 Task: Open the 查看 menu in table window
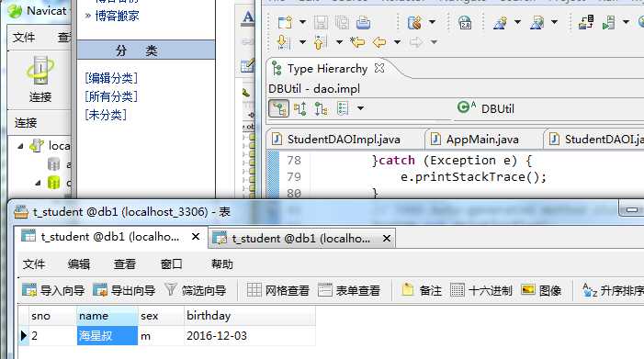[x=124, y=264]
